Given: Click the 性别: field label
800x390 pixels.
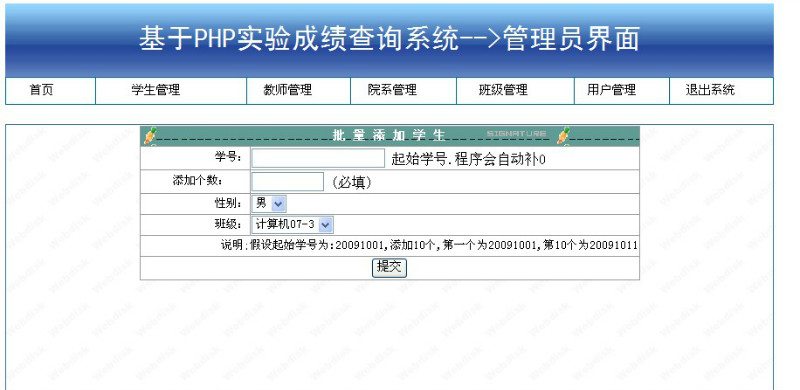Looking at the screenshot, I should 228,203.
